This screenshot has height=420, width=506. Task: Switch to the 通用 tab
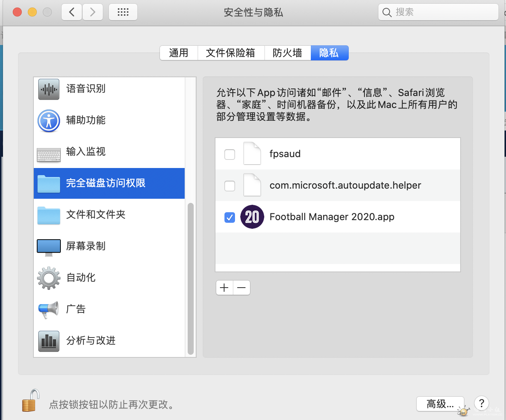[179, 53]
